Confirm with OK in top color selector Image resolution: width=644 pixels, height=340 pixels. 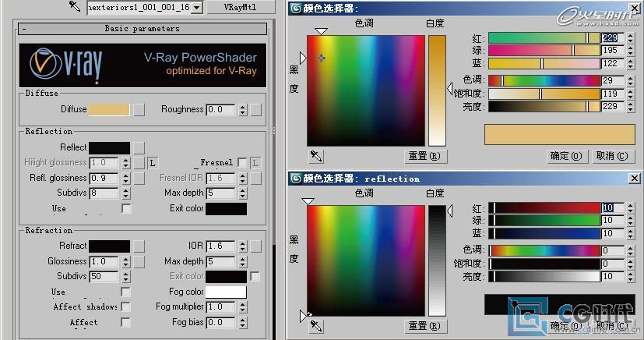567,156
